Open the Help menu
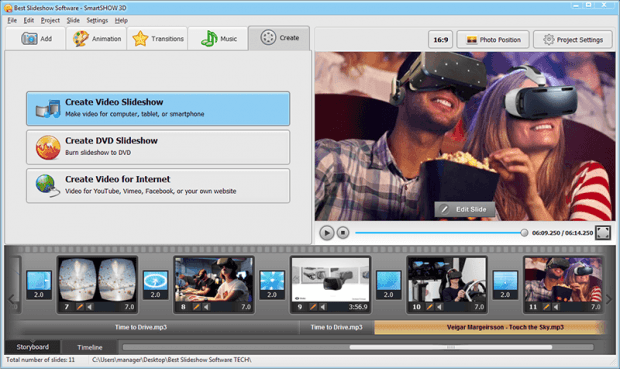The height and width of the screenshot is (369, 620). (x=121, y=20)
